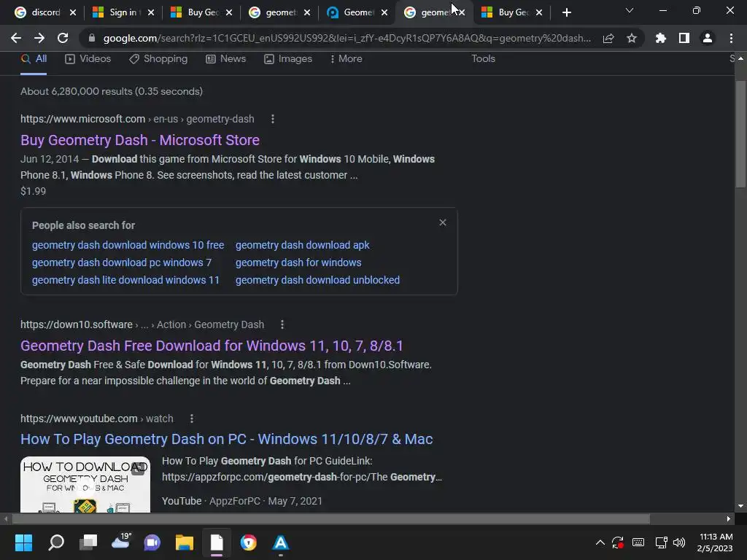
Task: Open Chrome from the taskbar
Action: [248, 542]
